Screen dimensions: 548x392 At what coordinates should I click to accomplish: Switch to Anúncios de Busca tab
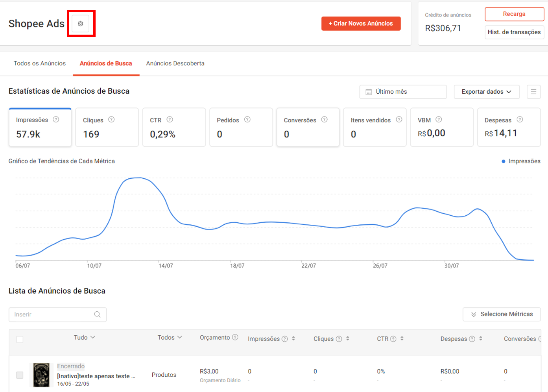point(106,63)
